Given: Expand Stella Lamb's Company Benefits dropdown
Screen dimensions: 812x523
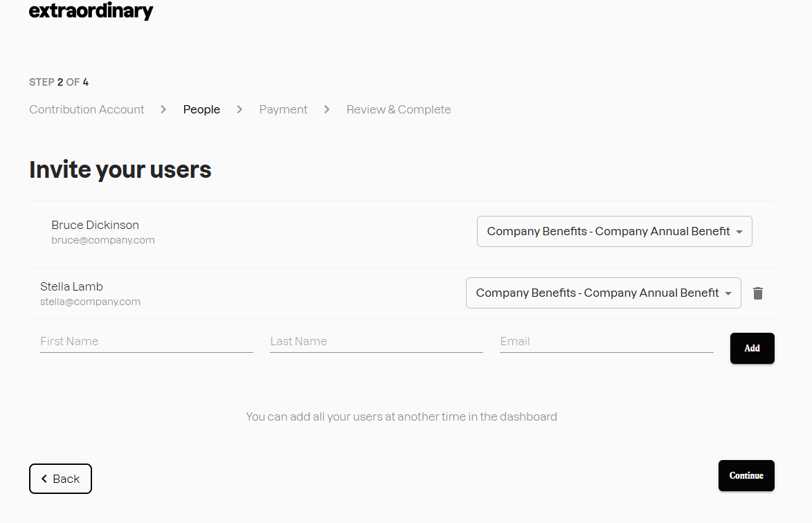Looking at the screenshot, I should click(x=603, y=293).
